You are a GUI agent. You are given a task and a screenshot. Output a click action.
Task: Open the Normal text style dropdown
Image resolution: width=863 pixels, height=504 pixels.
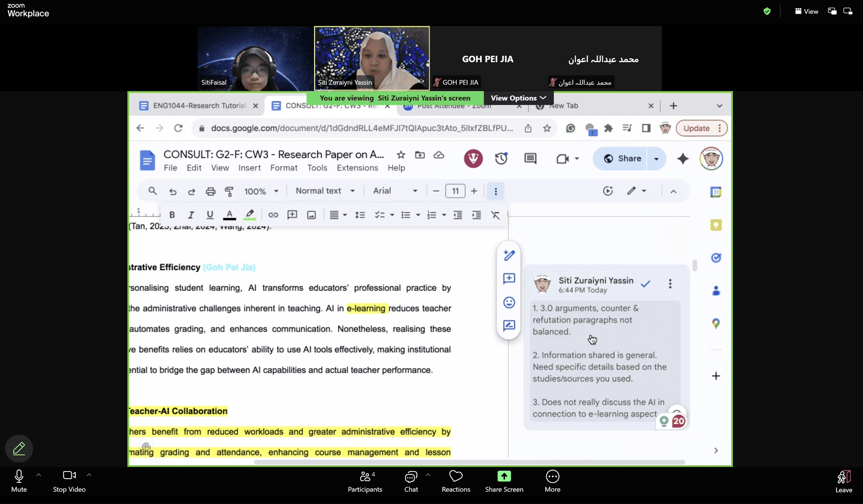tap(325, 191)
